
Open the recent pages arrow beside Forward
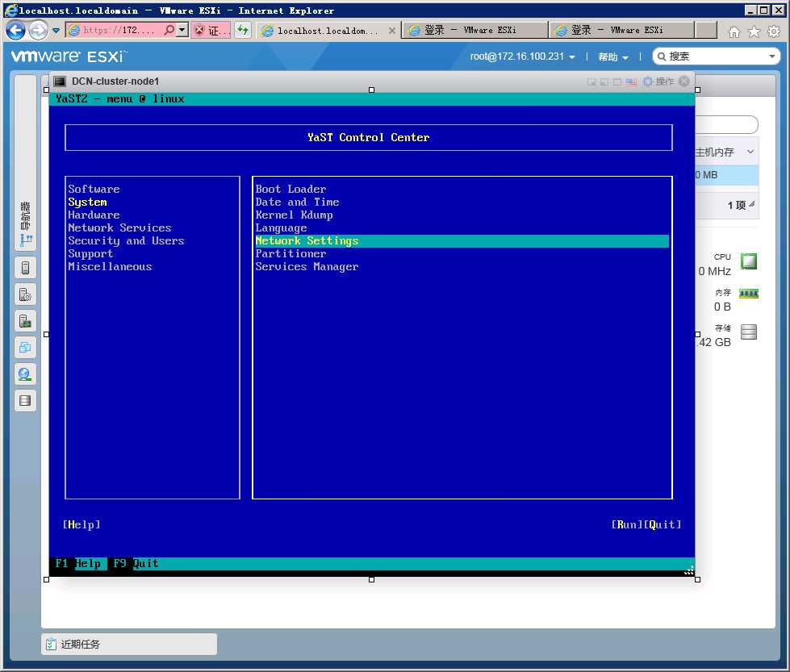pos(56,31)
